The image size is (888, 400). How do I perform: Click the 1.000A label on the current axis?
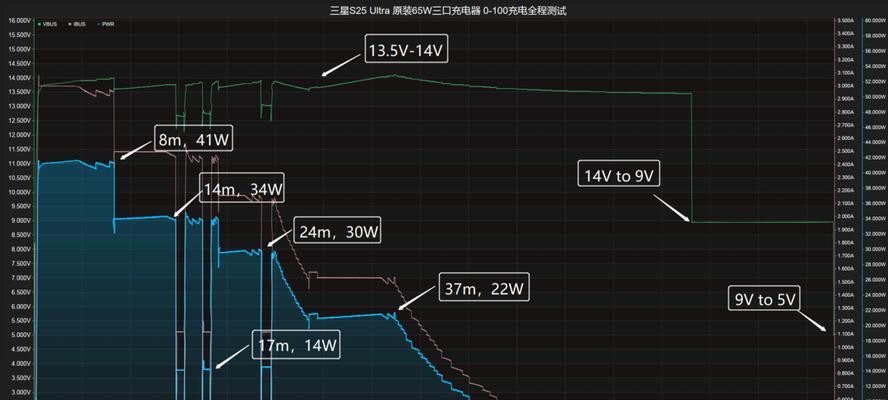pyautogui.click(x=848, y=347)
